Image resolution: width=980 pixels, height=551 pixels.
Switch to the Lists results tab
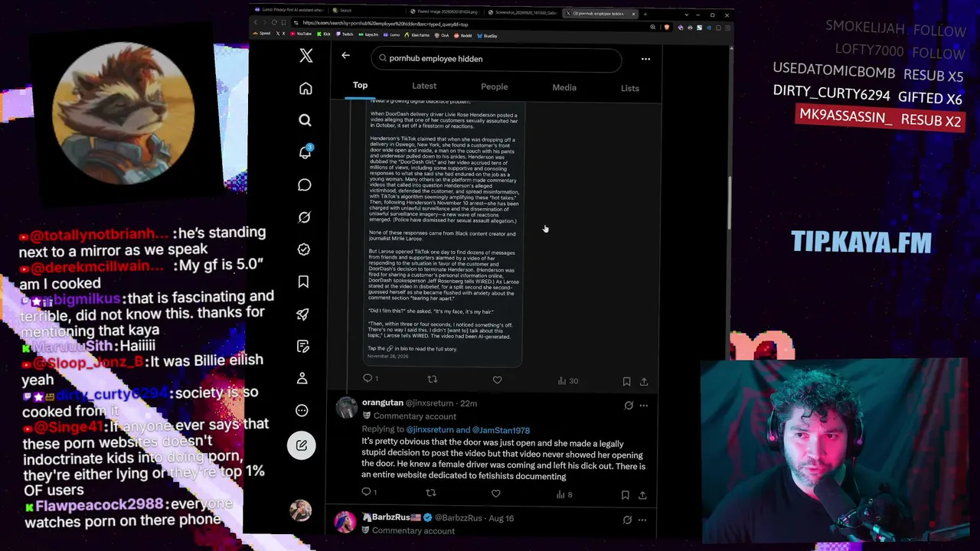point(630,89)
